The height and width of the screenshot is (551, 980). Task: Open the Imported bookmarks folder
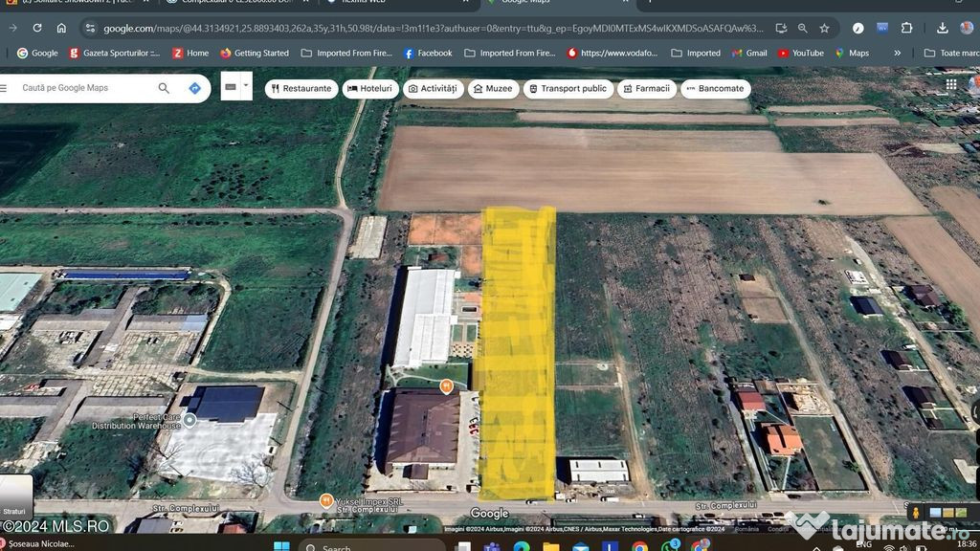pos(696,54)
